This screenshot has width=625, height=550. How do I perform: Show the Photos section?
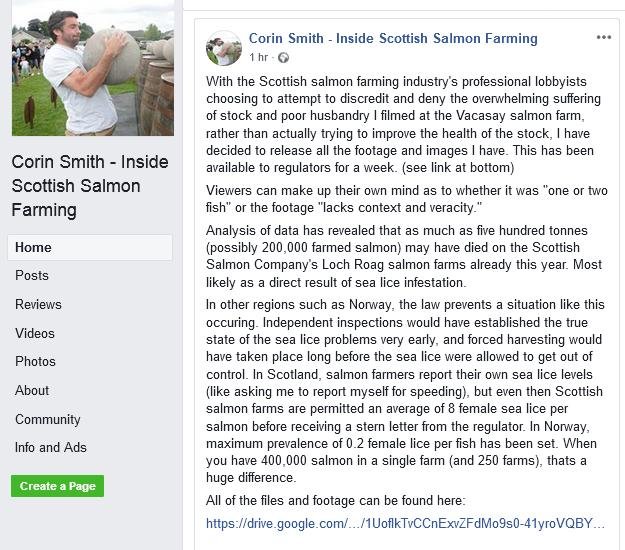[x=35, y=361]
